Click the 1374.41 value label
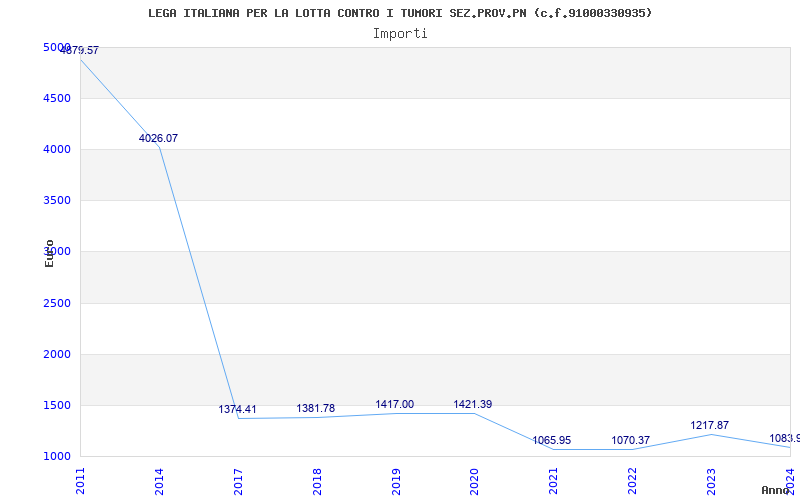 237,409
